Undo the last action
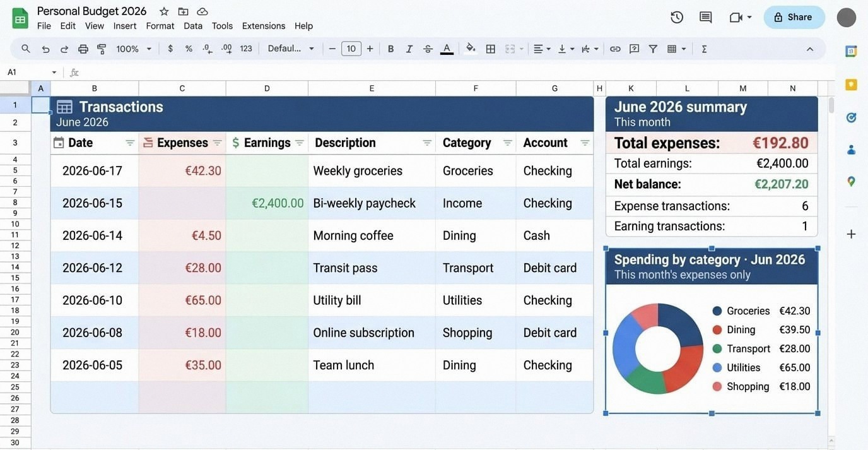The width and height of the screenshot is (868, 450). [45, 49]
